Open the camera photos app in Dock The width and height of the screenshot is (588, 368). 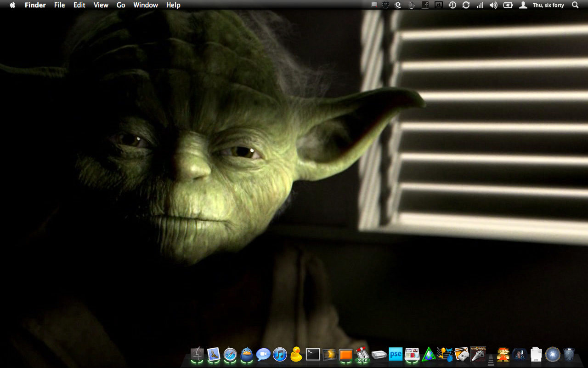click(462, 354)
